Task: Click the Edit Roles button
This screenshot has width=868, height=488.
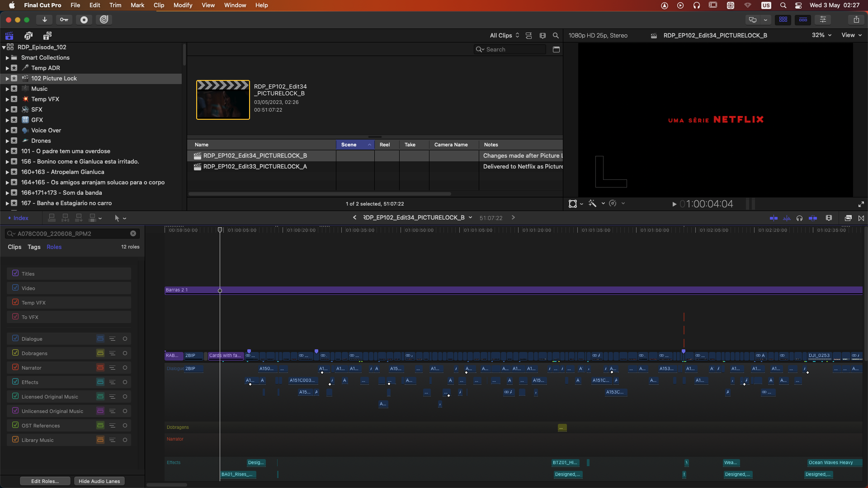Action: click(x=45, y=481)
